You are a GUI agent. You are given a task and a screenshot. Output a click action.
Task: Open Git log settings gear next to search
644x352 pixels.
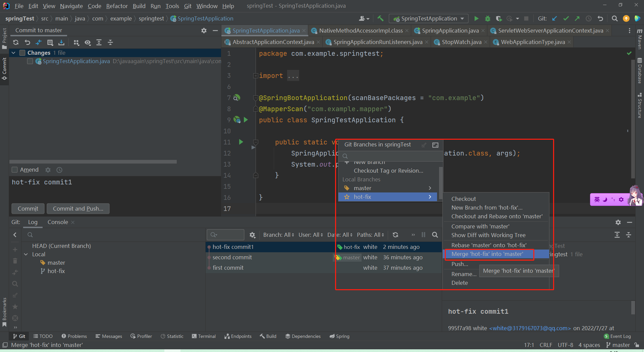pyautogui.click(x=253, y=235)
